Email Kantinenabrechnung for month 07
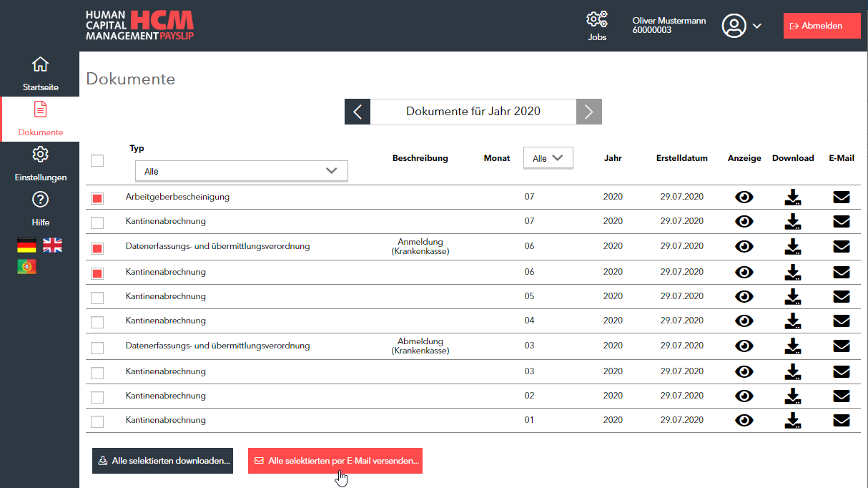 [x=842, y=222]
